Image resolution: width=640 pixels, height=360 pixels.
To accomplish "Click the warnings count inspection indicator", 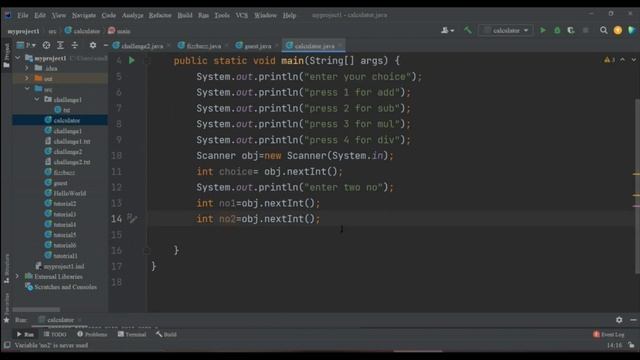I will (x=609, y=60).
